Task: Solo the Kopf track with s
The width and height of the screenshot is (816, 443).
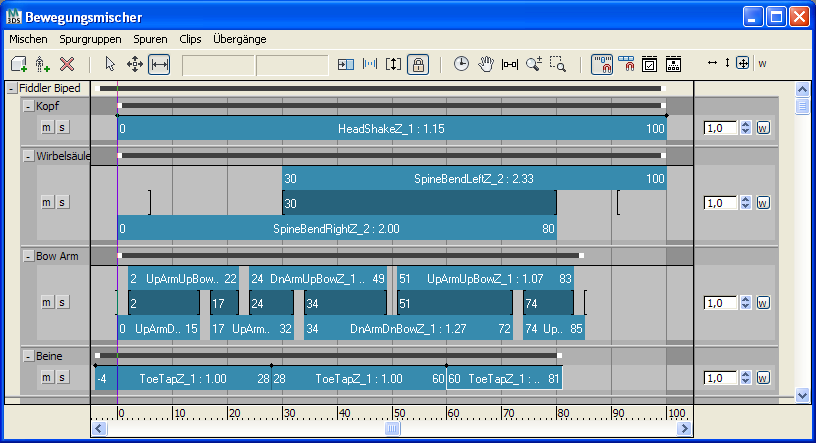Action: [62, 128]
